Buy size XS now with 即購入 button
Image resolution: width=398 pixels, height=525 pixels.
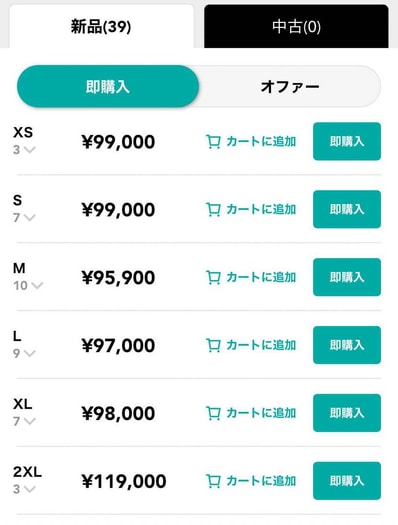pos(347,141)
